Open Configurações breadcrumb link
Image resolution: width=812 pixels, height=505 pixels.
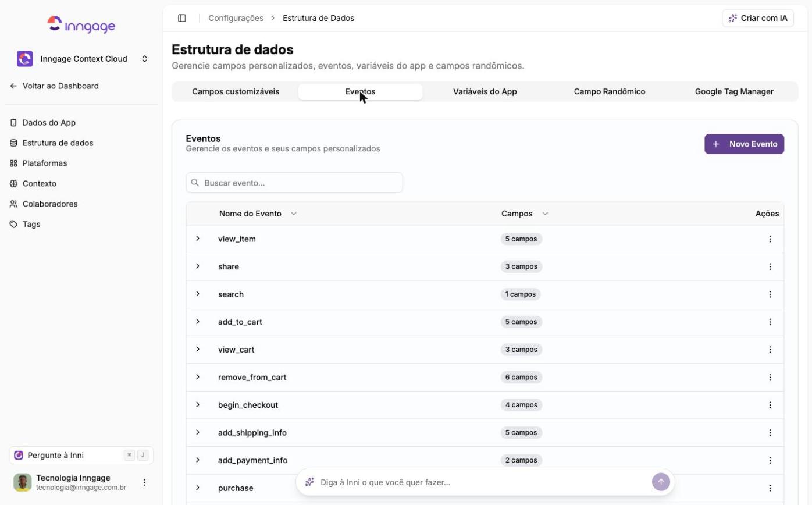click(236, 18)
